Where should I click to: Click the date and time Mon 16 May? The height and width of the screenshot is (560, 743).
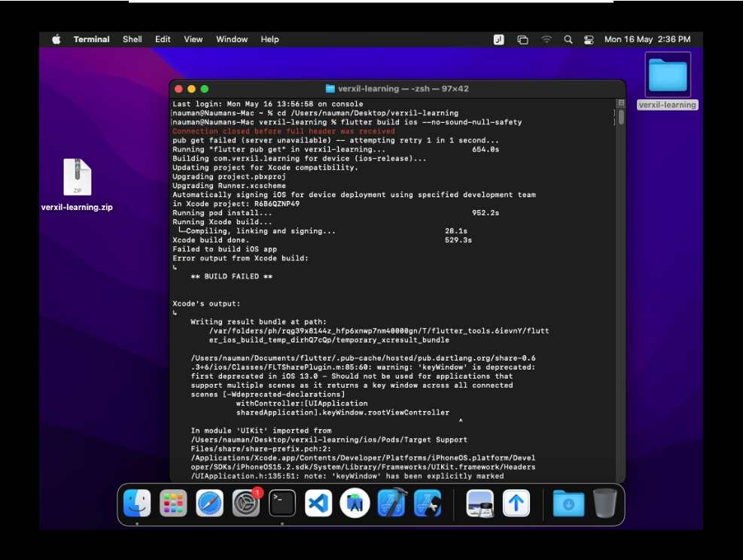click(x=647, y=39)
